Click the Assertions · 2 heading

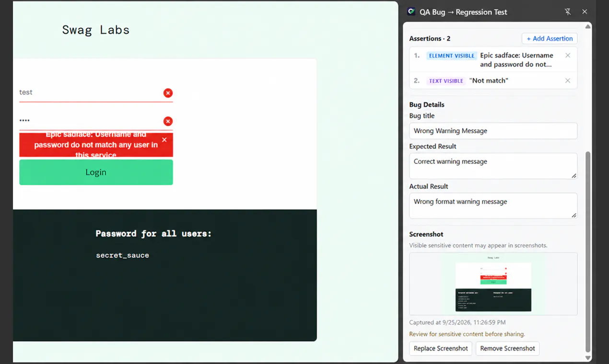[430, 38]
